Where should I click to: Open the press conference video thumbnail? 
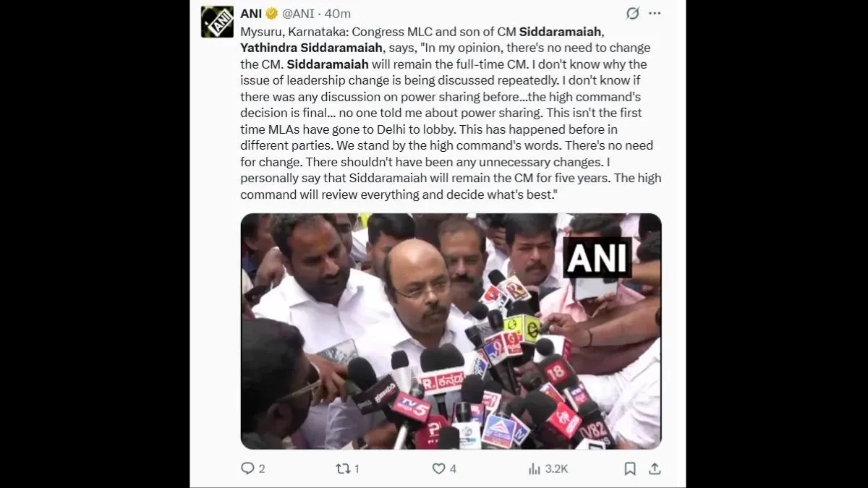(x=451, y=331)
